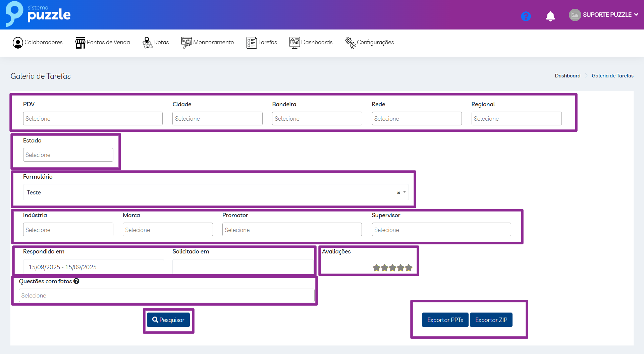This screenshot has height=354, width=644.
Task: Open the Tarefas menu
Action: (x=262, y=43)
